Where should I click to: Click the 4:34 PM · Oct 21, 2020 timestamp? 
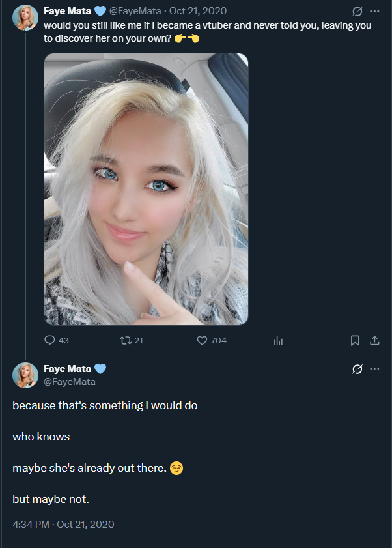(x=63, y=524)
